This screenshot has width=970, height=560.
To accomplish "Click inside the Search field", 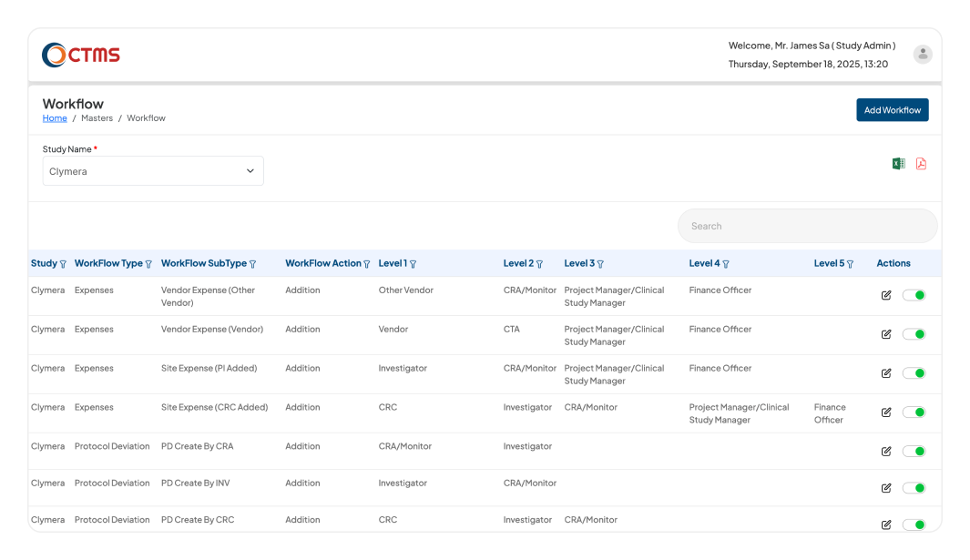I will pyautogui.click(x=807, y=225).
